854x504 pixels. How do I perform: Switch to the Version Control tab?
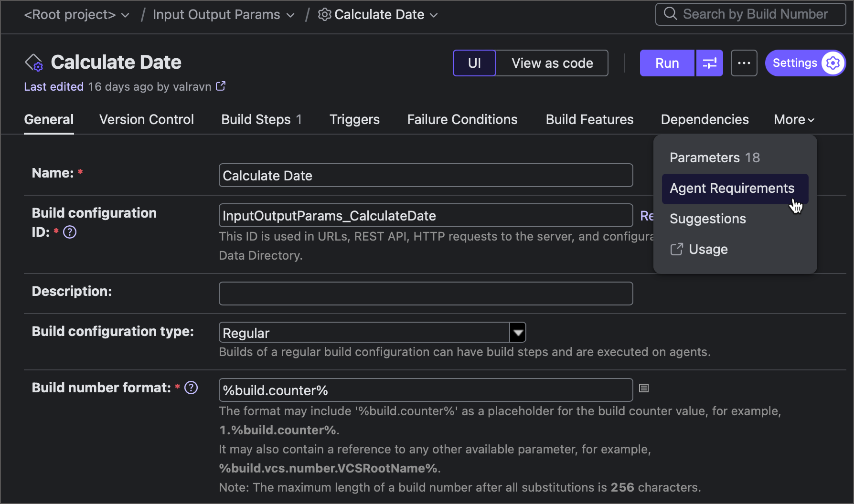(x=146, y=119)
